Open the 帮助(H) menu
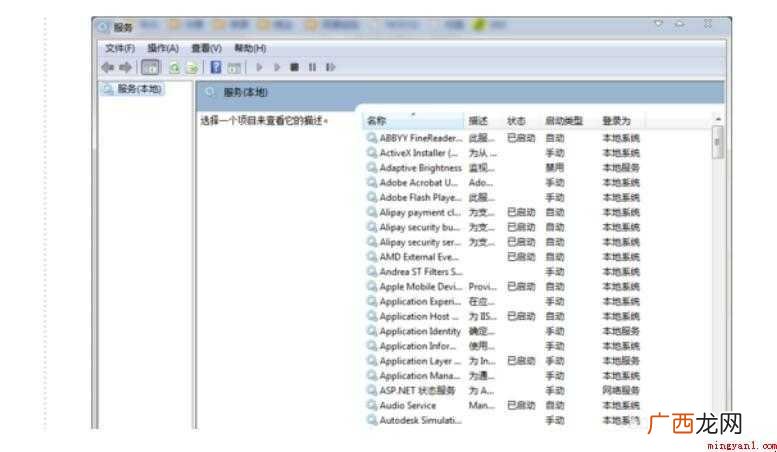 [x=250, y=48]
